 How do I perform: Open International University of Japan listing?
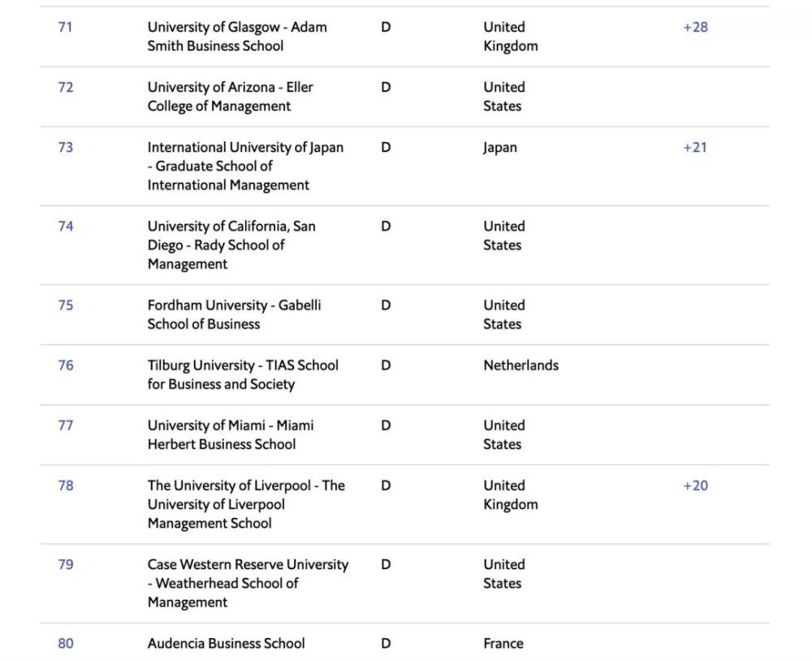(245, 166)
